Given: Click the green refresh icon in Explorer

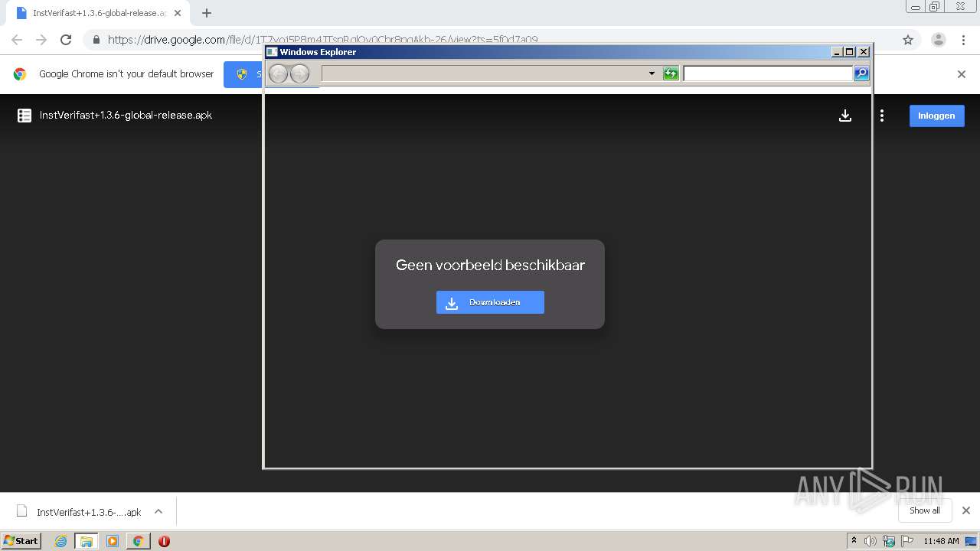Looking at the screenshot, I should pos(671,73).
